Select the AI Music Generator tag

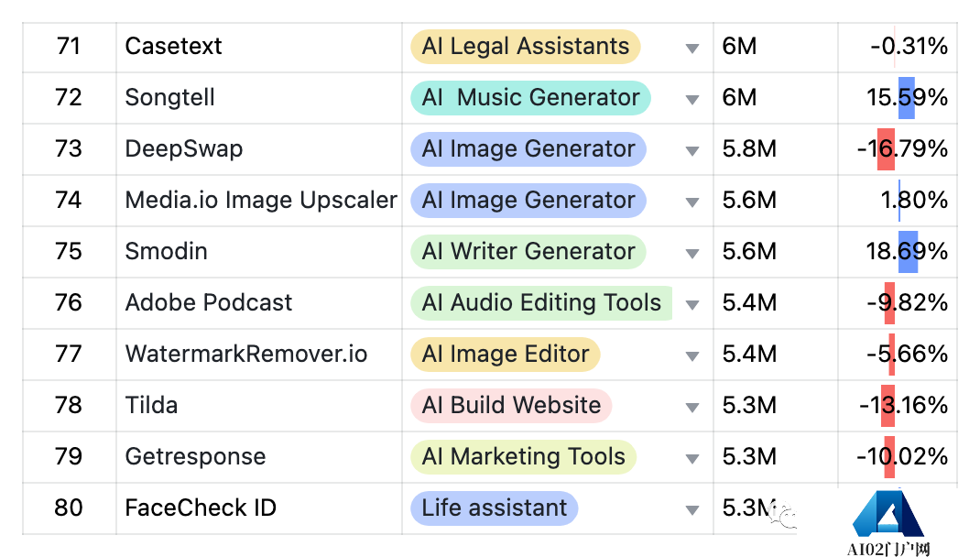pos(530,97)
